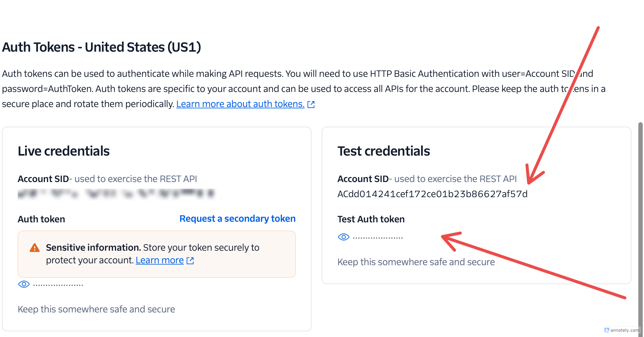Click the external-link icon beside "Learn more"
The image size is (644, 337).
point(190,260)
